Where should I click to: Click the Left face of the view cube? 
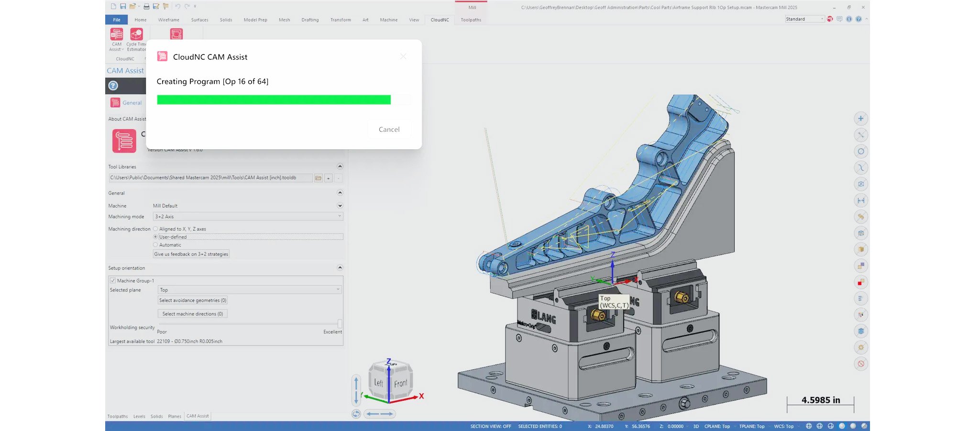point(378,383)
